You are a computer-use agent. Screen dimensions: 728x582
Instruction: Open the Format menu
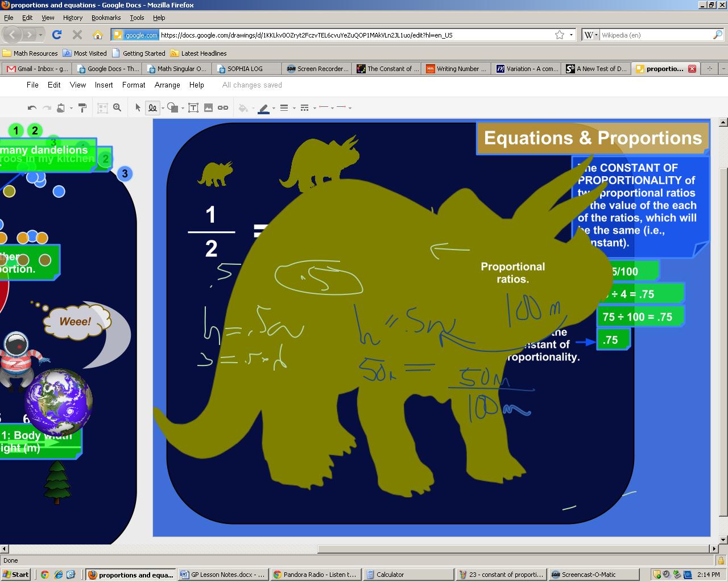tap(133, 85)
